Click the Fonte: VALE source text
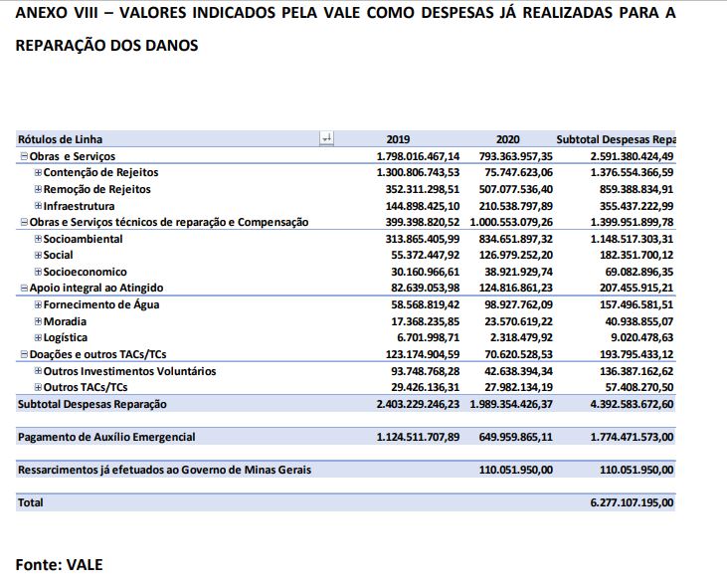Image resolution: width=727 pixels, height=588 pixels. tap(59, 565)
